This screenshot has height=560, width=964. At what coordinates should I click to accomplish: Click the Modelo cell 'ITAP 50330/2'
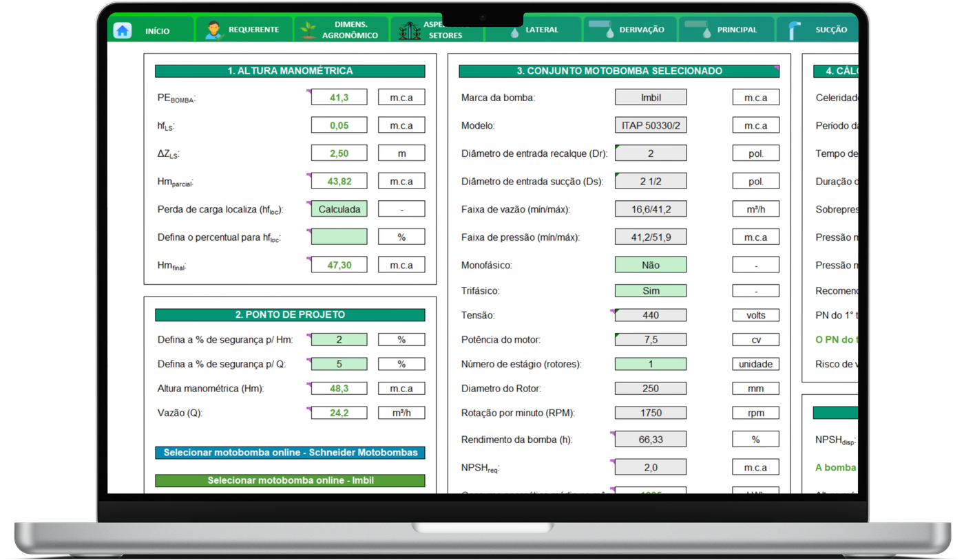[x=651, y=125]
